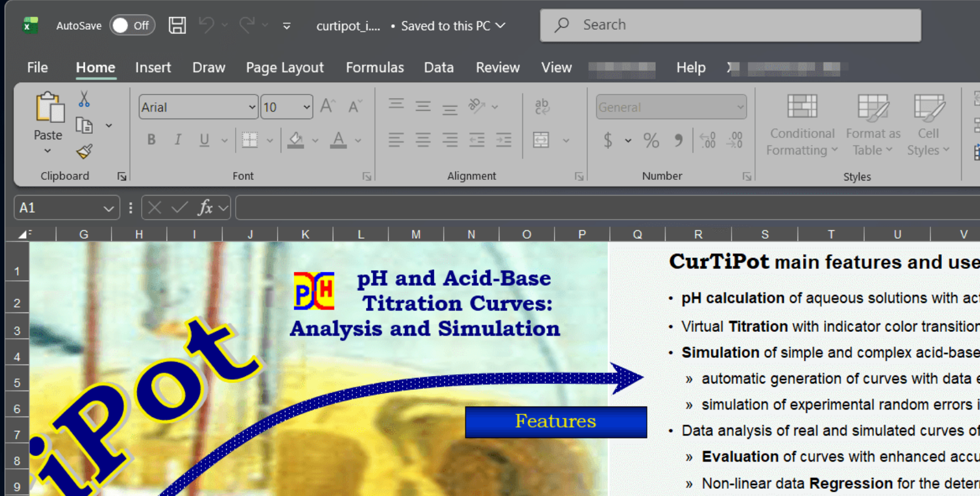980x496 pixels.
Task: Click the Center alignment icon
Action: click(423, 141)
